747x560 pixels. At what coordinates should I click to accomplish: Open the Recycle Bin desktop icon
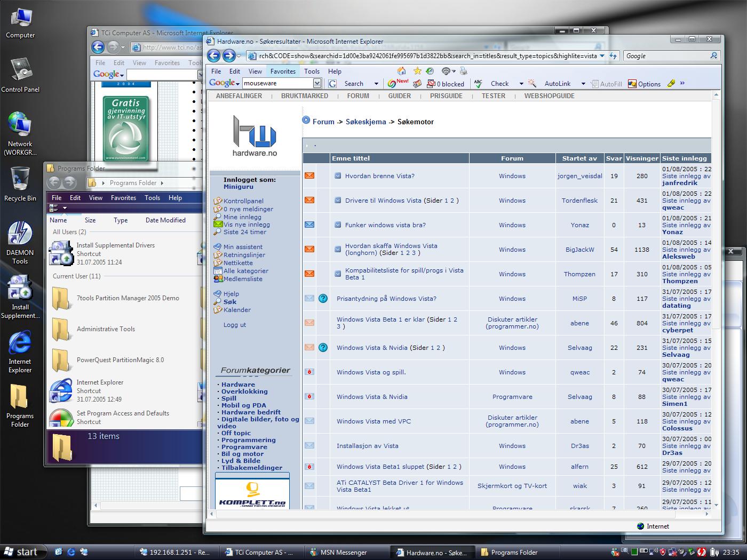[x=20, y=184]
